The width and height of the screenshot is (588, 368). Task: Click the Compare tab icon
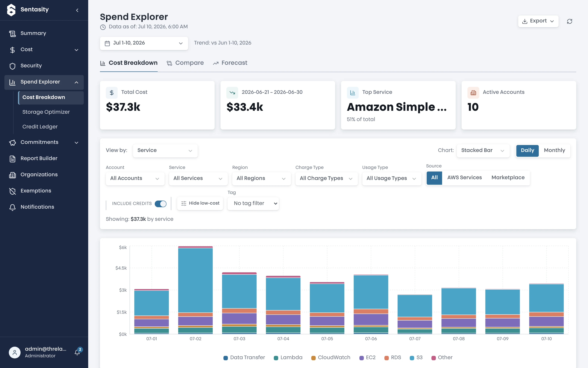pos(169,63)
